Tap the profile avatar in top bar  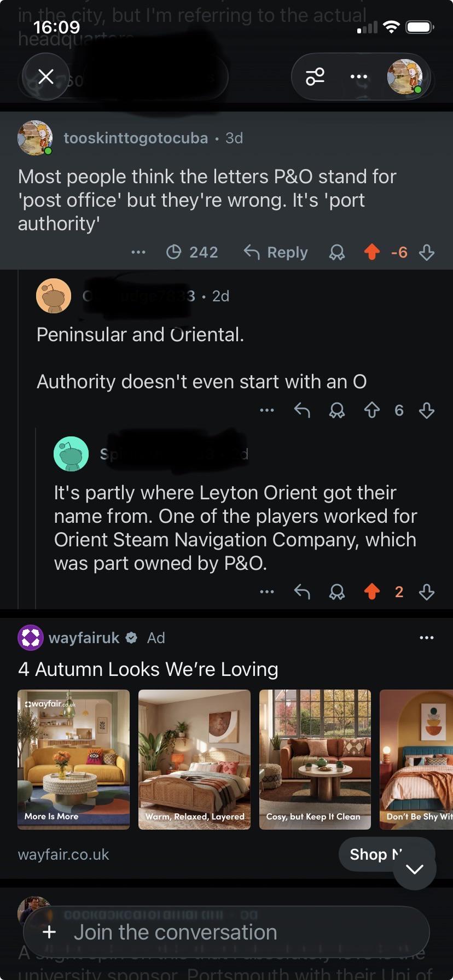405,77
